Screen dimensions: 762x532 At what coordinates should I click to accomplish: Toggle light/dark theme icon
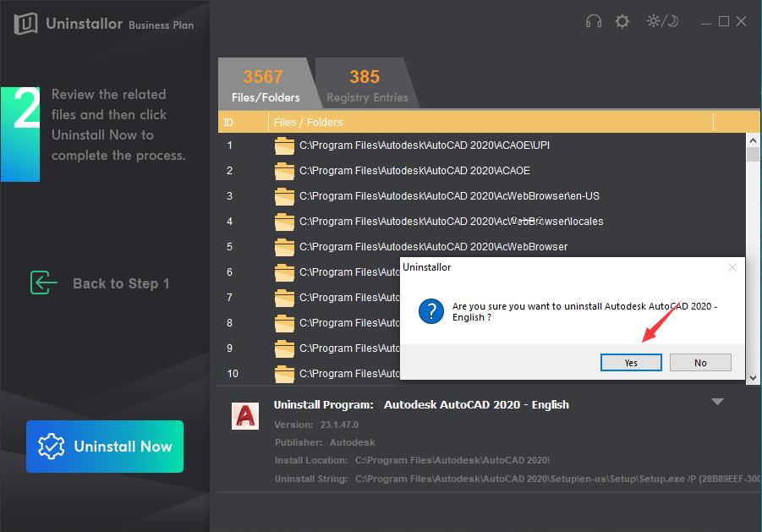662,21
